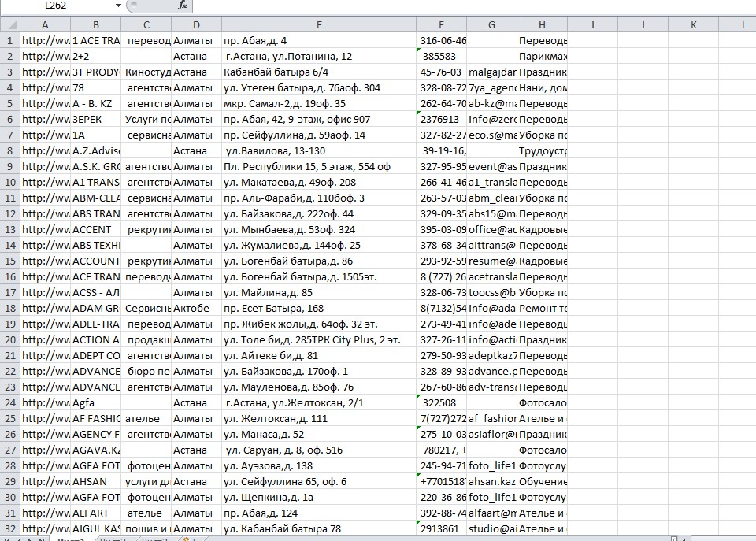Click cell with '1 ACE TRA' company name
756x541 pixels.
click(x=95, y=40)
